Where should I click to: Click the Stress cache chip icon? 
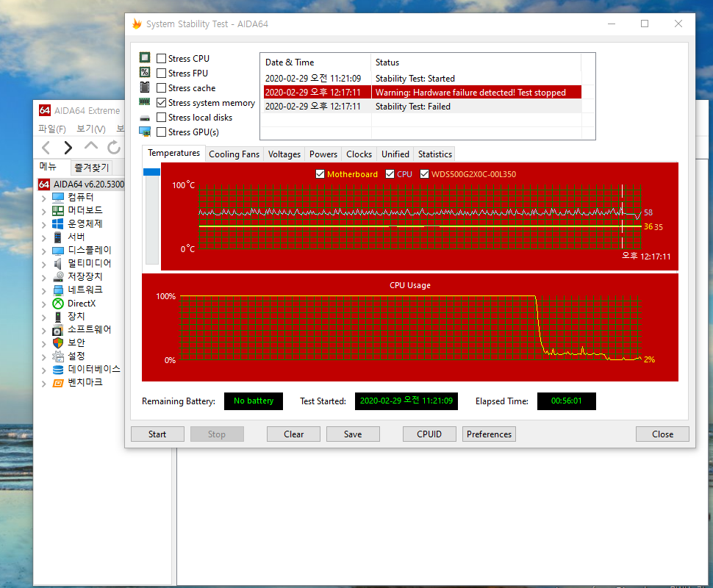145,87
